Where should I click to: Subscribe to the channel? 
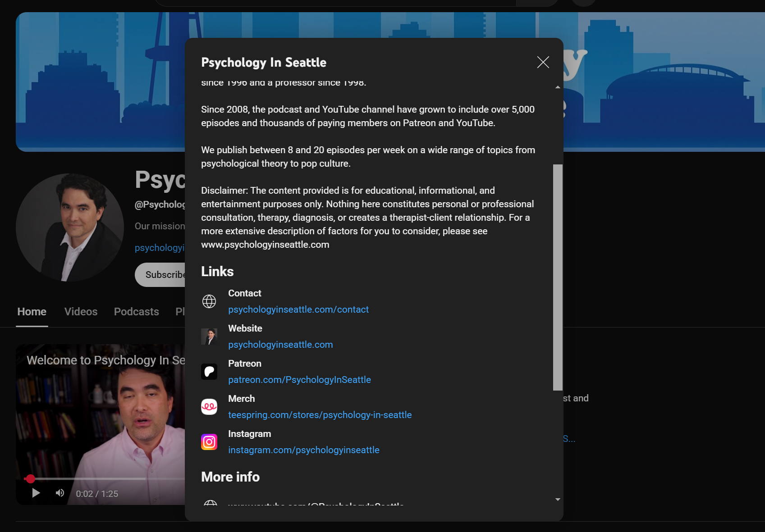(160, 275)
